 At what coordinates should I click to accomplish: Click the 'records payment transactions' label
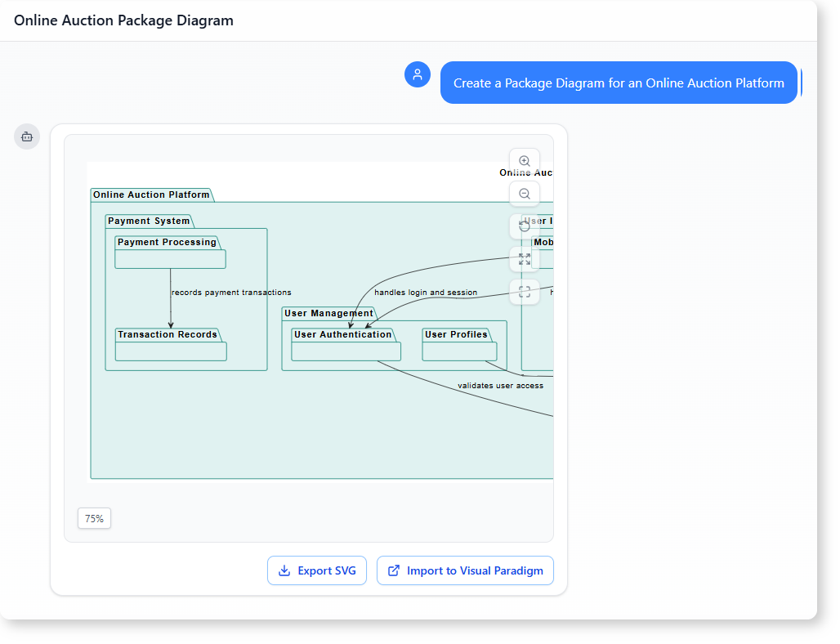pos(231,292)
